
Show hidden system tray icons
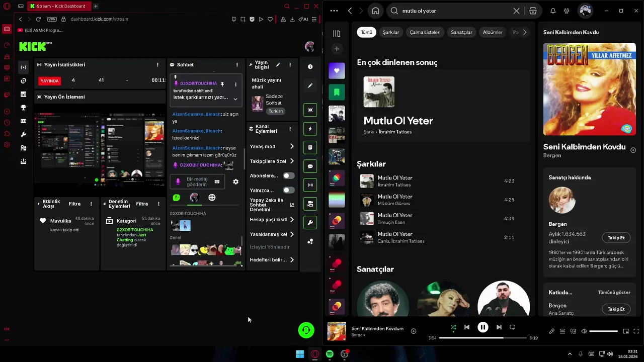tap(570, 354)
